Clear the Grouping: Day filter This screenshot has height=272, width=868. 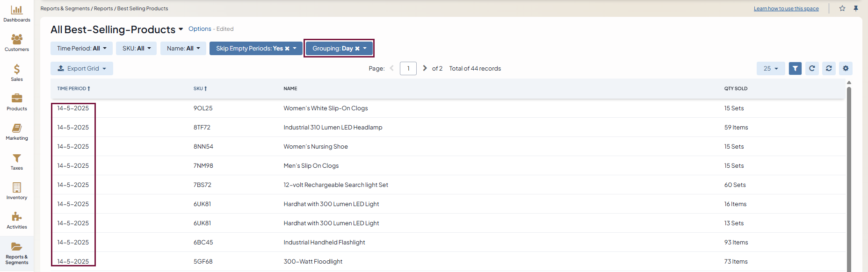[x=357, y=49]
